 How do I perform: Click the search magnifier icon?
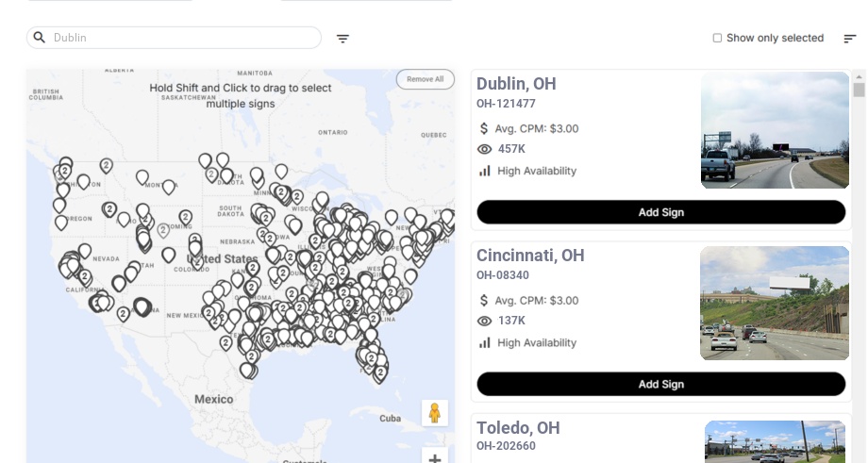(x=40, y=38)
